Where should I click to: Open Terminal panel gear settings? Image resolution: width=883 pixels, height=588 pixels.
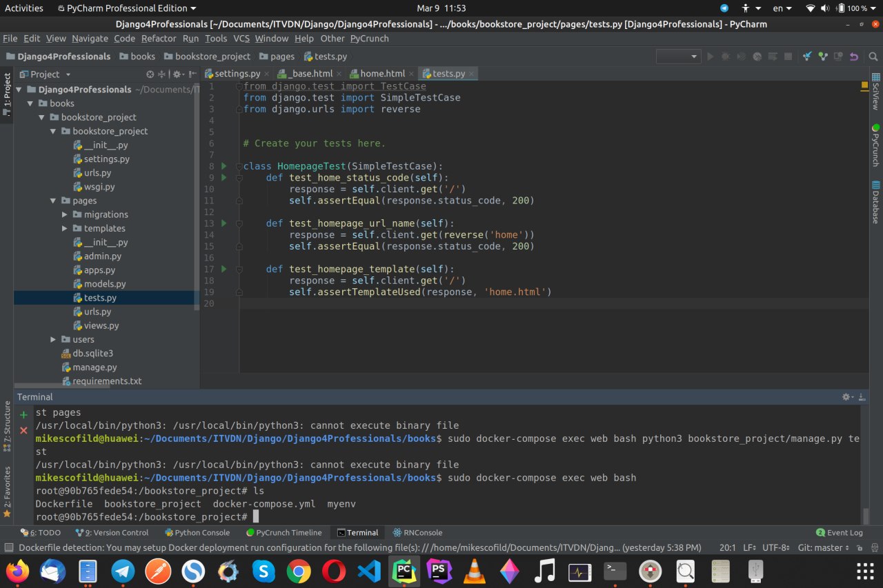pos(848,397)
